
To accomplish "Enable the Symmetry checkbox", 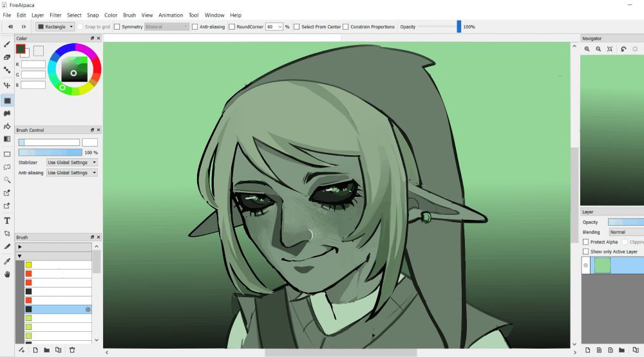I will [117, 26].
